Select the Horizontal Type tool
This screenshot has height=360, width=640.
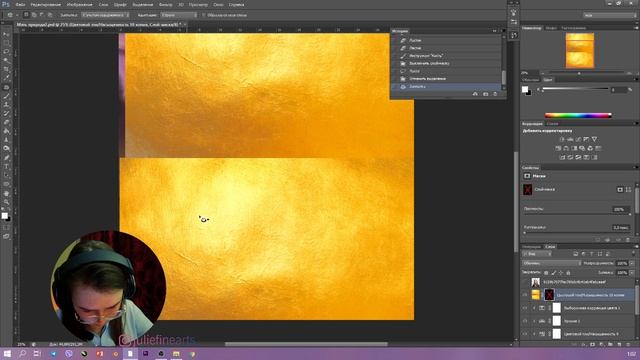click(6, 167)
